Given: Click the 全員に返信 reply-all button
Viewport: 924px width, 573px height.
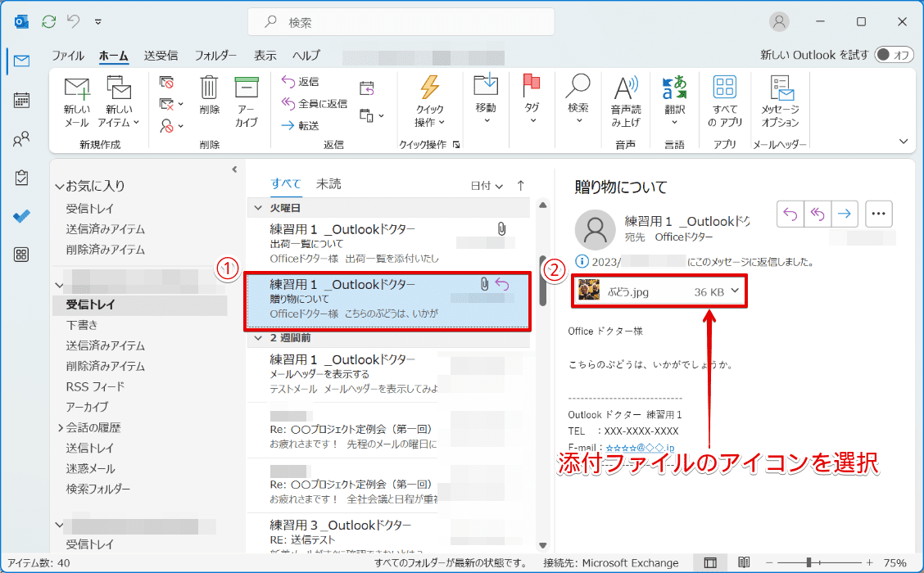Looking at the screenshot, I should click(314, 103).
